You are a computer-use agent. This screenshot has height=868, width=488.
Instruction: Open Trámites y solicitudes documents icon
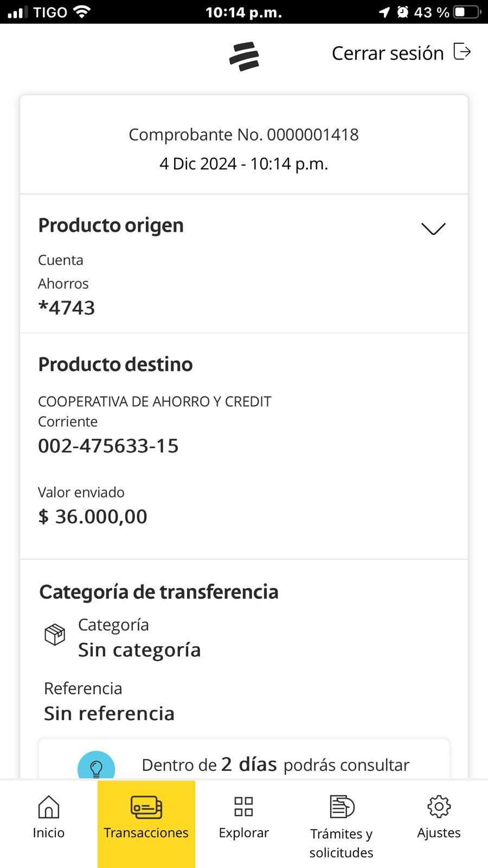tap(342, 807)
